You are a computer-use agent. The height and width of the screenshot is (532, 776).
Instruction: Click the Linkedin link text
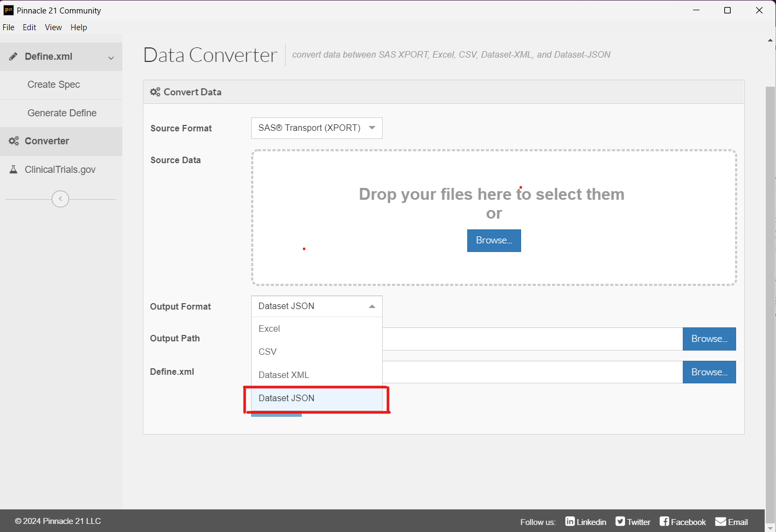[591, 522]
